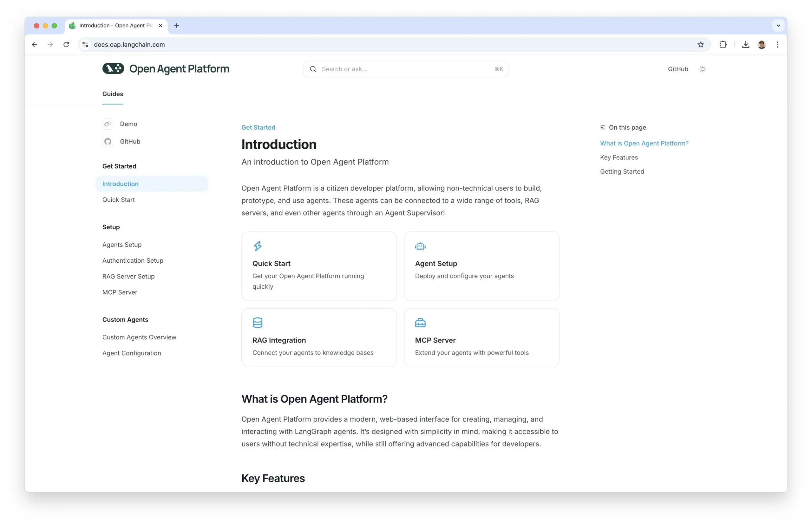Image resolution: width=812 pixels, height=525 pixels.
Task: Bookmark this page with the star icon
Action: 700,45
